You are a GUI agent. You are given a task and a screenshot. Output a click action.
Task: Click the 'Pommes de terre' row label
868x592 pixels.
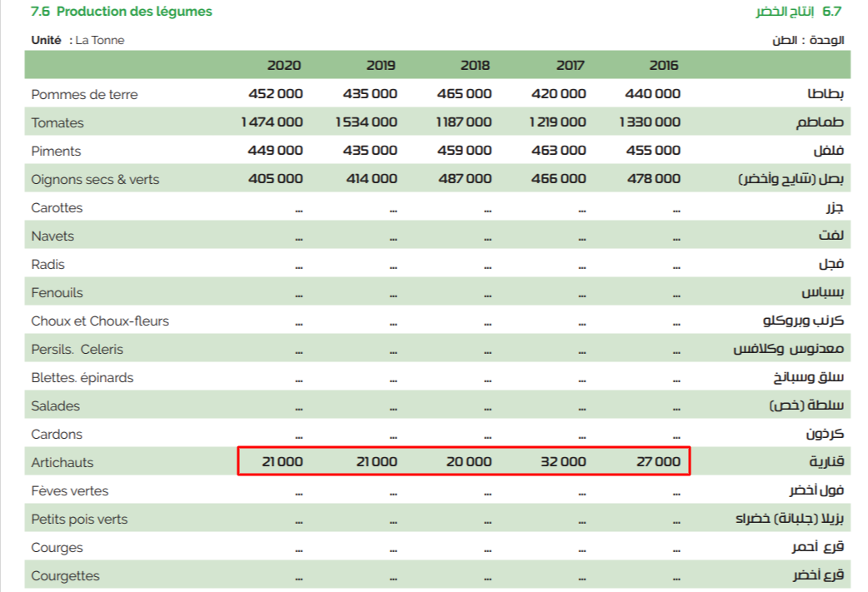pyautogui.click(x=84, y=94)
